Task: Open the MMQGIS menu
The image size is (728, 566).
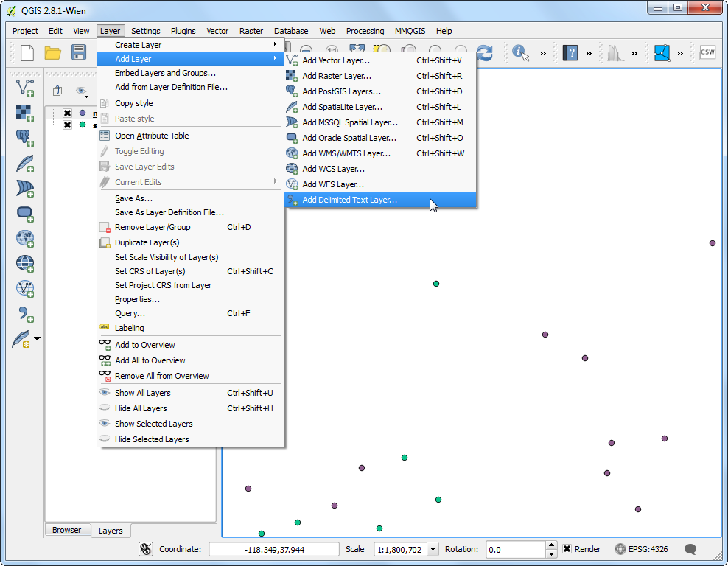Action: [410, 31]
